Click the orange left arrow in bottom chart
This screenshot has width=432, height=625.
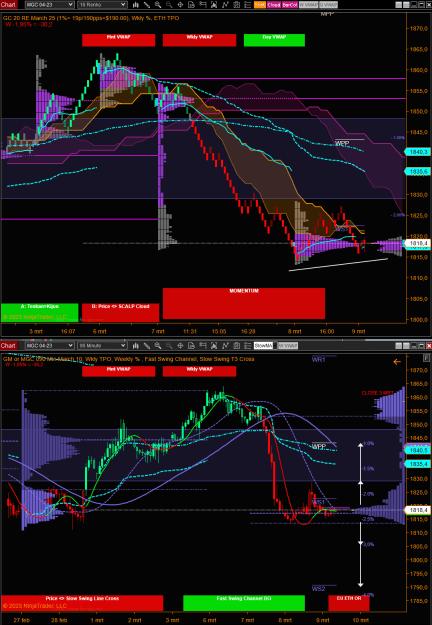397,362
